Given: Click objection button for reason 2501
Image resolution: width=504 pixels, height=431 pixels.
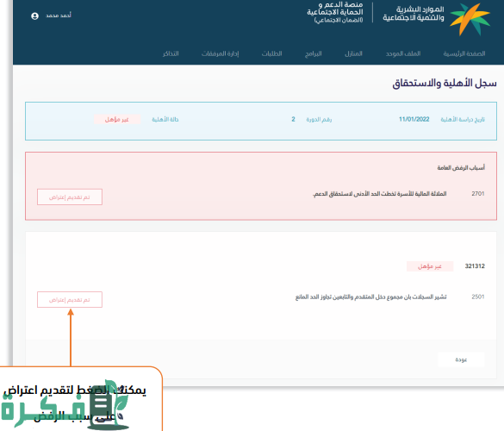Looking at the screenshot, I should pos(70,299).
